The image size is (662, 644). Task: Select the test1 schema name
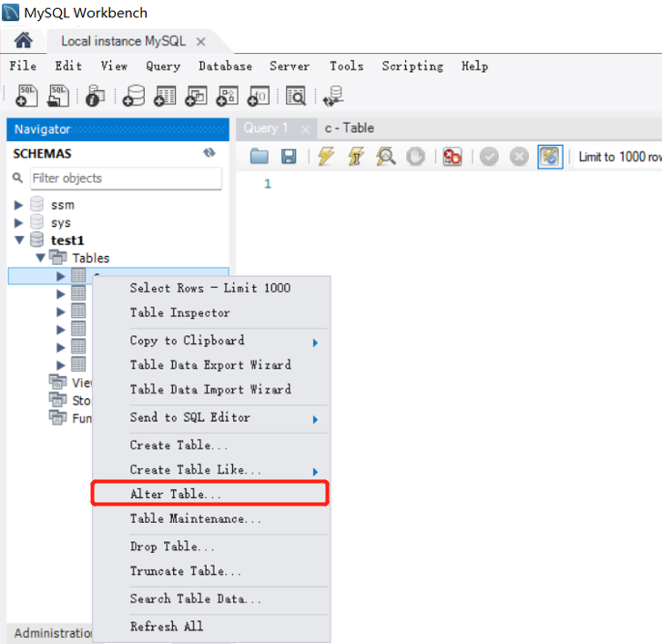point(67,240)
